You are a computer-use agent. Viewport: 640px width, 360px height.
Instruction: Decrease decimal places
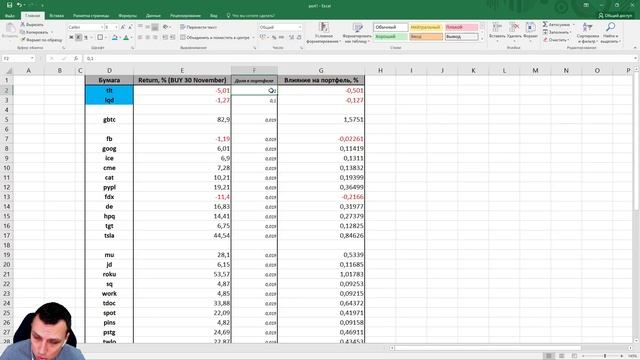[x=299, y=38]
